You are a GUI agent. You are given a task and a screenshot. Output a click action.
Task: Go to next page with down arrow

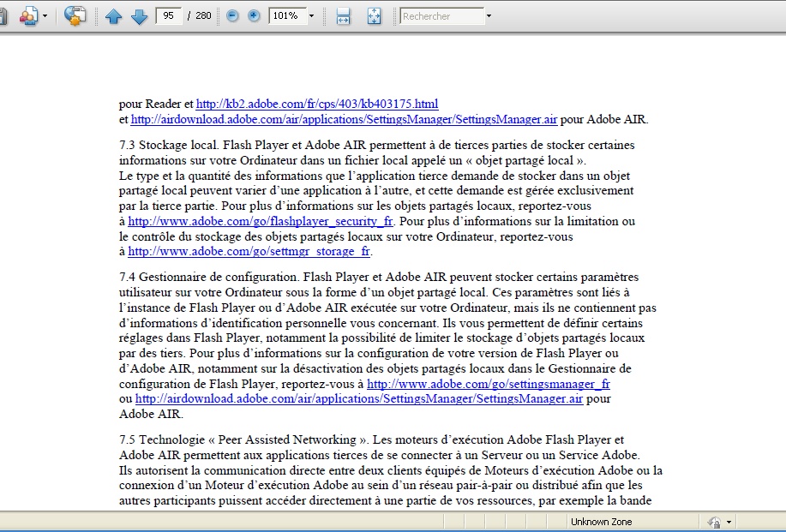(x=139, y=16)
